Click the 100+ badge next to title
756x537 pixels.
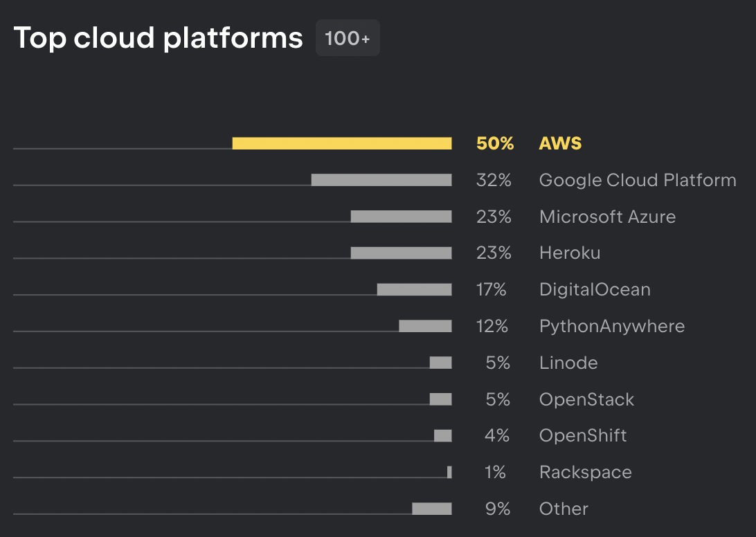pos(348,38)
